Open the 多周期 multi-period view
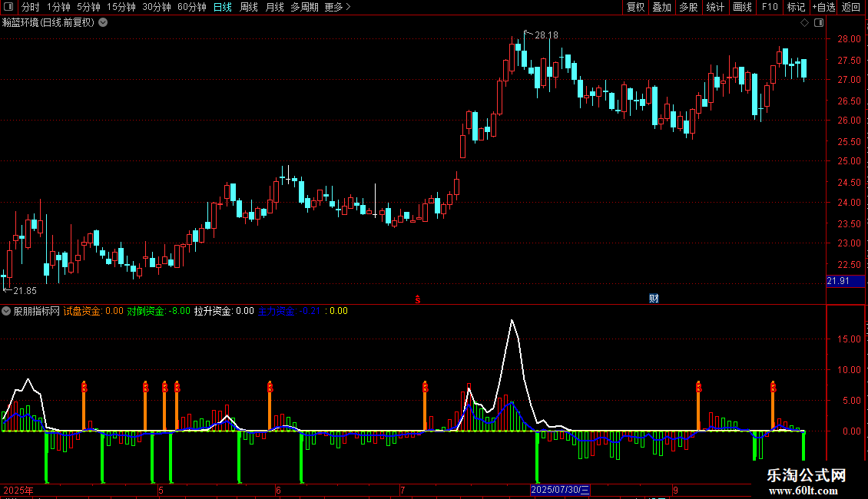Screen dimensions: 868x499 [x=304, y=7]
